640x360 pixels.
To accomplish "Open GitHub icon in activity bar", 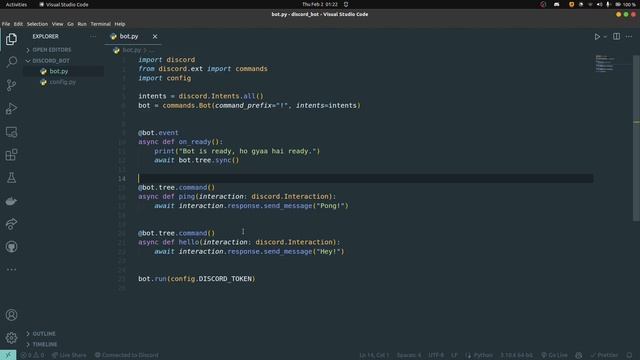I will pyautogui.click(x=11, y=247).
